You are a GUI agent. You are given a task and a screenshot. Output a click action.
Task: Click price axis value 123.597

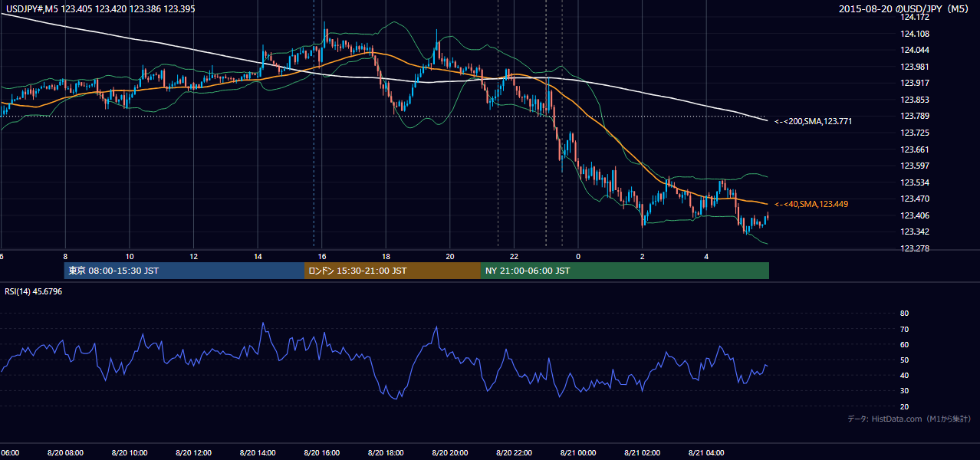[916, 166]
